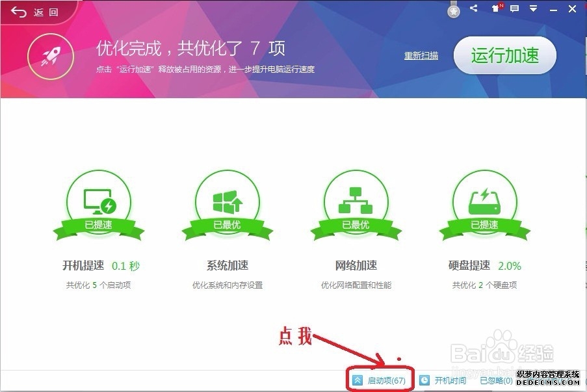The image size is (587, 392).
Task: Click the medal badge icon in the title bar
Action: point(453,10)
